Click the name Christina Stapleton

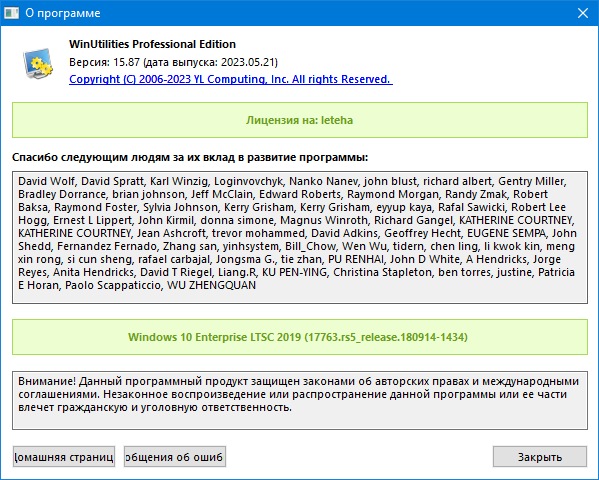[x=382, y=272]
